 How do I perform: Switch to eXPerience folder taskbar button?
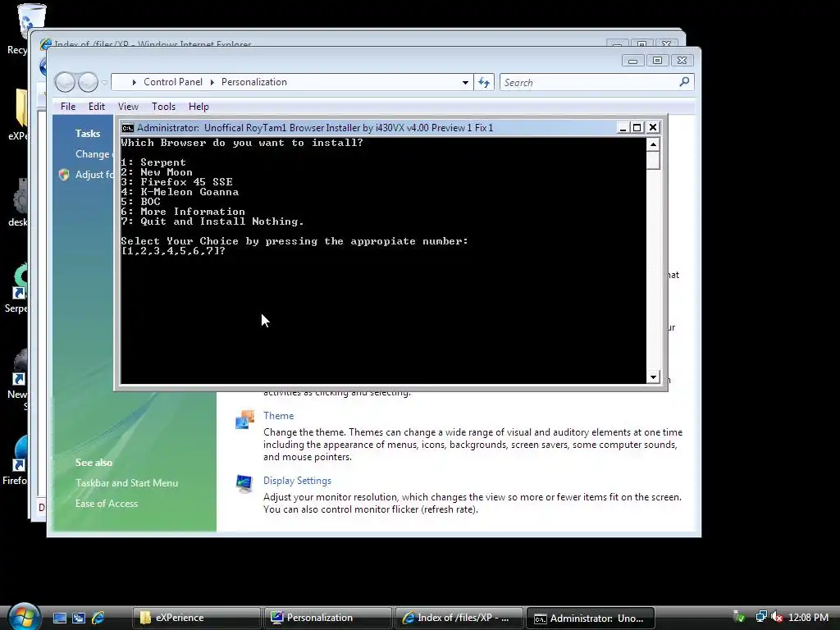(197, 618)
